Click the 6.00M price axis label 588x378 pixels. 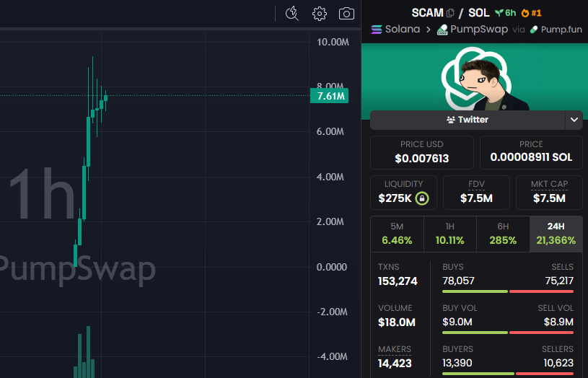pos(330,131)
